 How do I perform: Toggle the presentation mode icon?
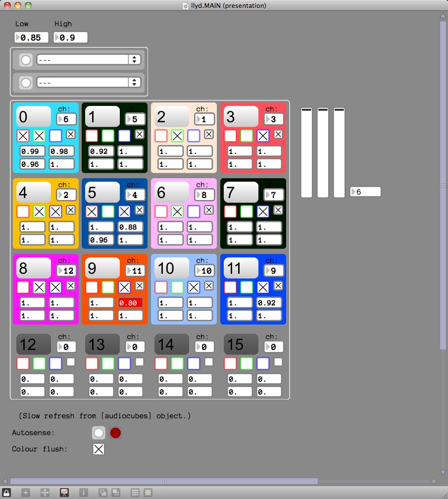[x=64, y=493]
